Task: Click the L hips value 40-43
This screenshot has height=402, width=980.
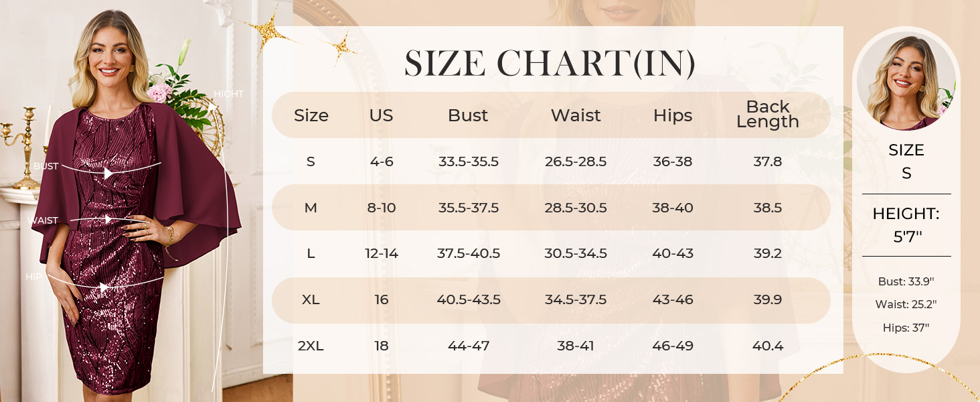Action: pos(673,253)
